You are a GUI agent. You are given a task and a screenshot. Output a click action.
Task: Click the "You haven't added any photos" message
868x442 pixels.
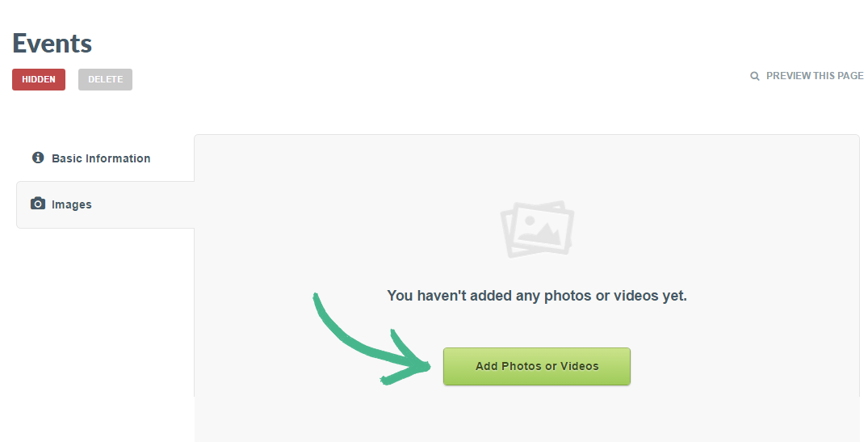tap(536, 296)
